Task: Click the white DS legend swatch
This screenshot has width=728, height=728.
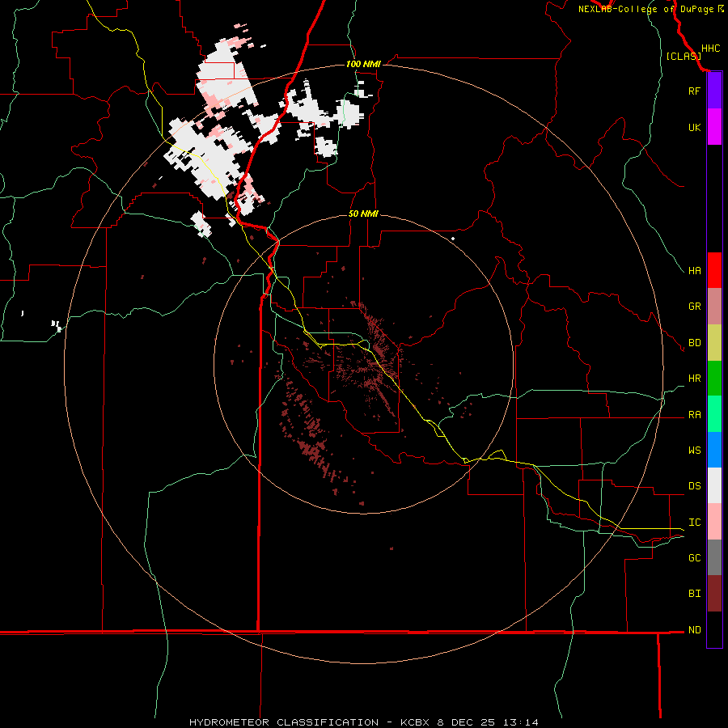Action: (714, 485)
